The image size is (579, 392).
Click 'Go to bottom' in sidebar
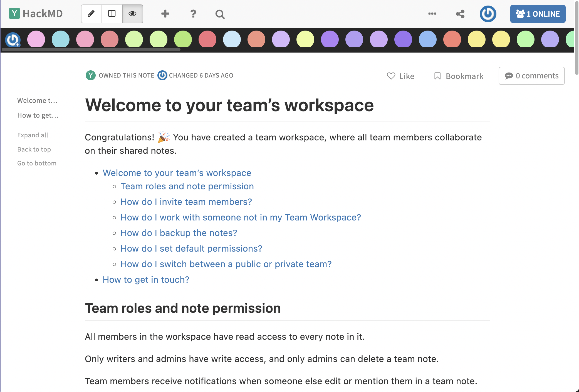click(37, 163)
